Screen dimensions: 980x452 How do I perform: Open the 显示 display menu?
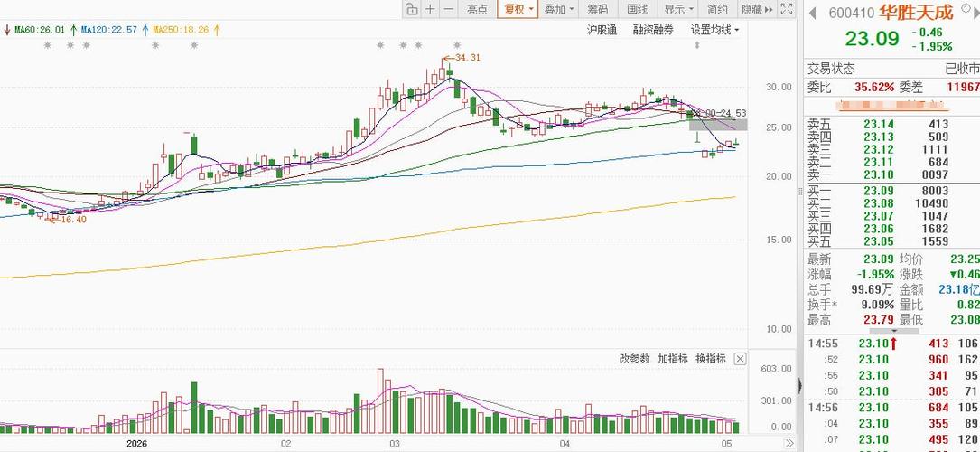tap(678, 9)
